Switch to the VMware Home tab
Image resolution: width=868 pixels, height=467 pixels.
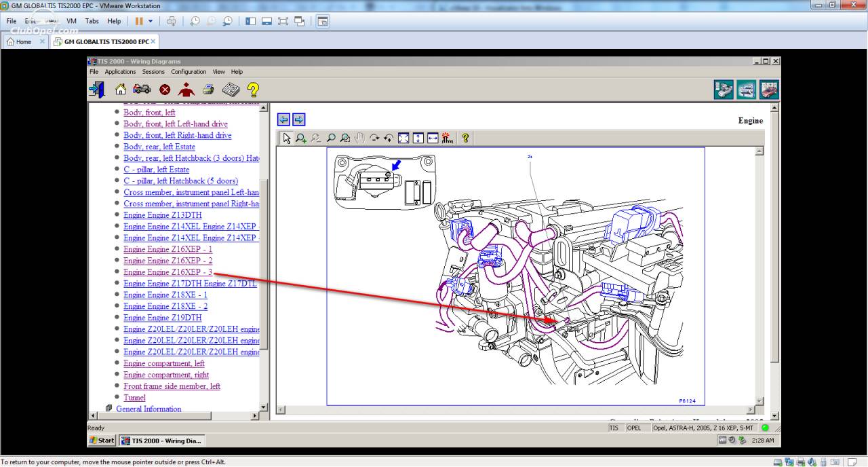[24, 41]
